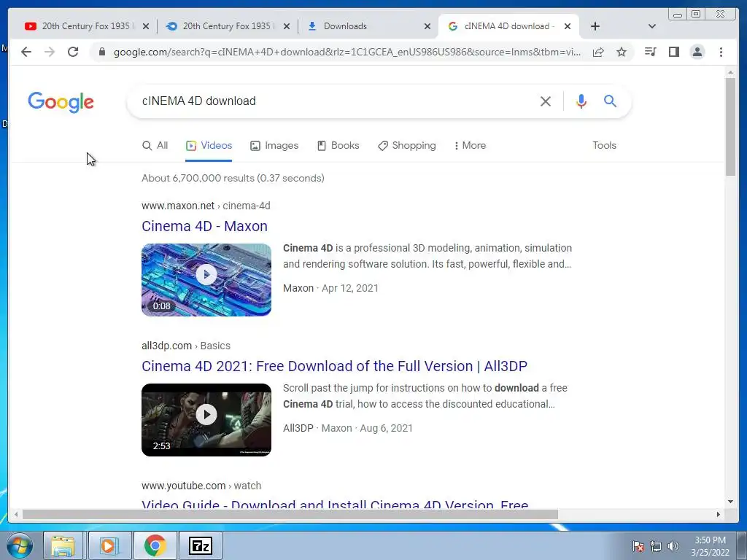Open the network tray icon
The image size is (747, 560).
(x=656, y=546)
